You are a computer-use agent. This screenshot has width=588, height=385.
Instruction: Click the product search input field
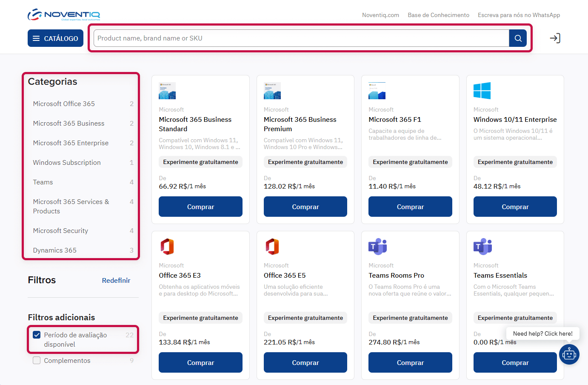pyautogui.click(x=298, y=38)
